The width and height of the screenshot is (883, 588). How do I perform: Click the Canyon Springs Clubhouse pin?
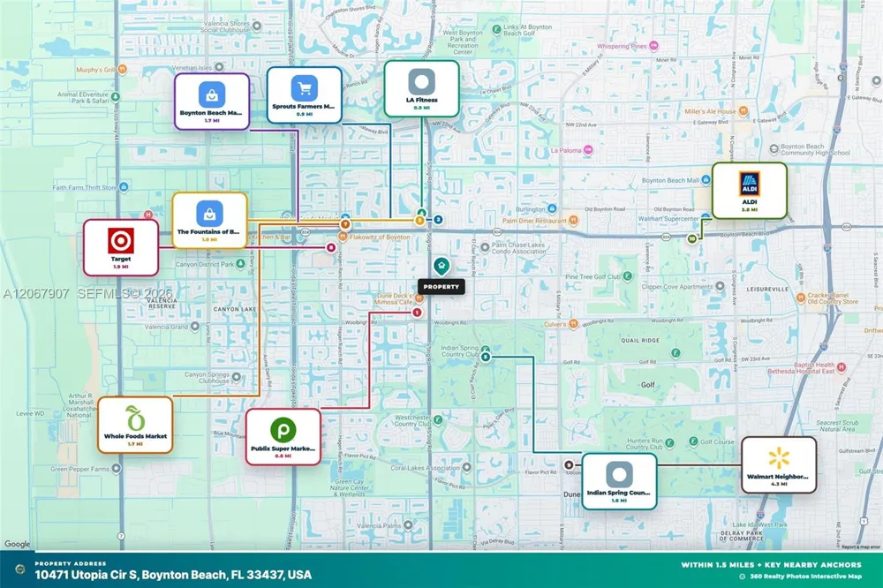pyautogui.click(x=237, y=377)
